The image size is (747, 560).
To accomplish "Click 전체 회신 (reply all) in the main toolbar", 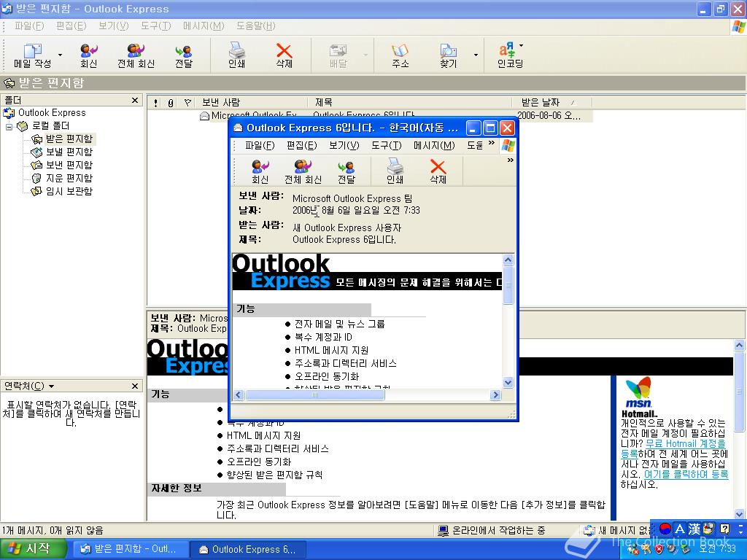I will (x=136, y=55).
